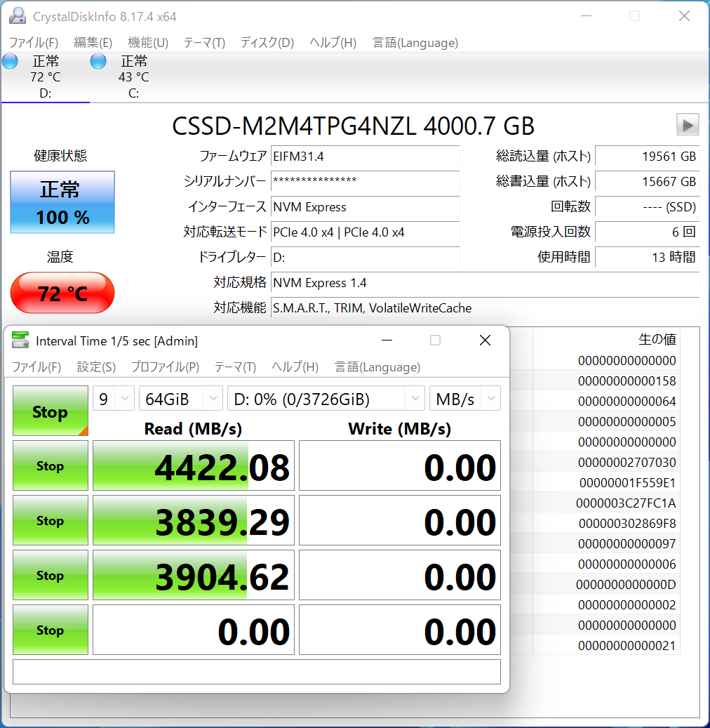Close the CrystalDiskInfo main window

pyautogui.click(x=684, y=16)
